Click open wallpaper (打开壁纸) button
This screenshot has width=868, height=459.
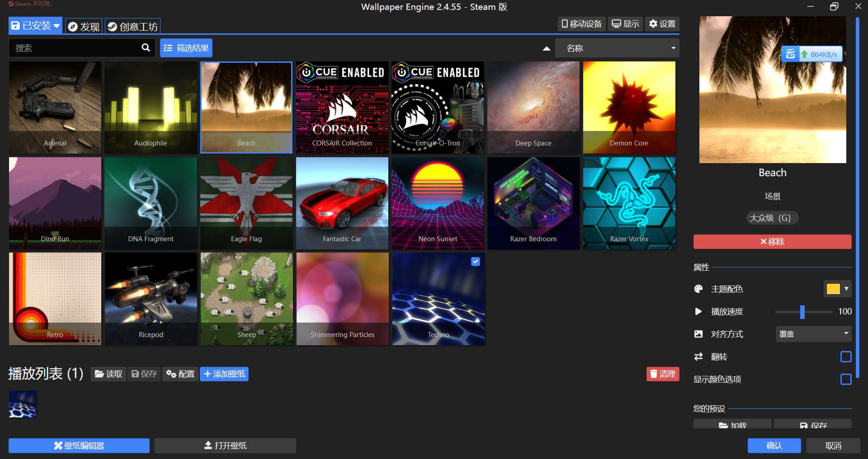(225, 445)
